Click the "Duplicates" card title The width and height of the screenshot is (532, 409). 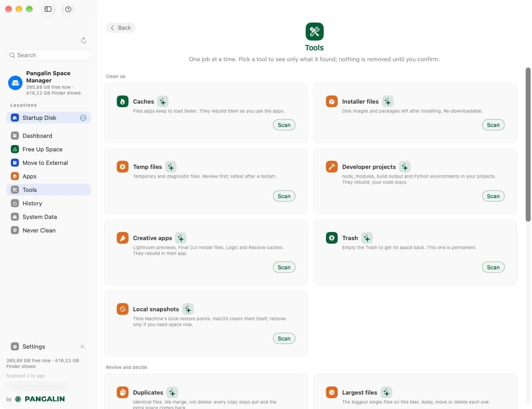[148, 392]
